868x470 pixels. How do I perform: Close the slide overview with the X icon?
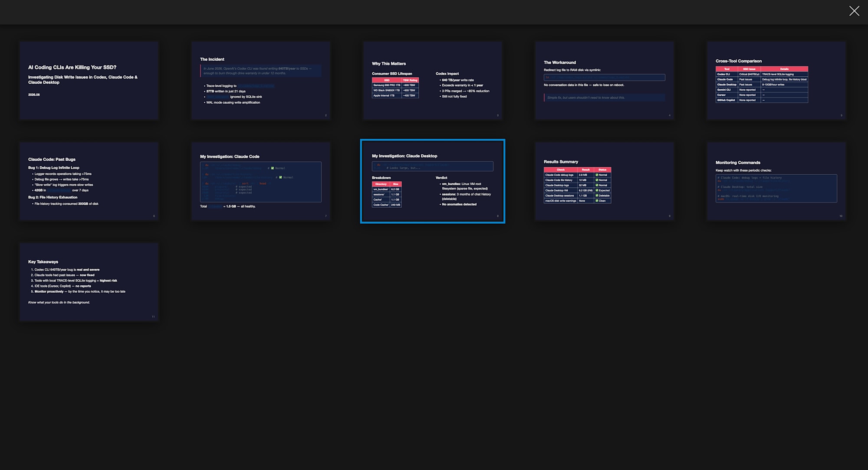click(x=854, y=11)
